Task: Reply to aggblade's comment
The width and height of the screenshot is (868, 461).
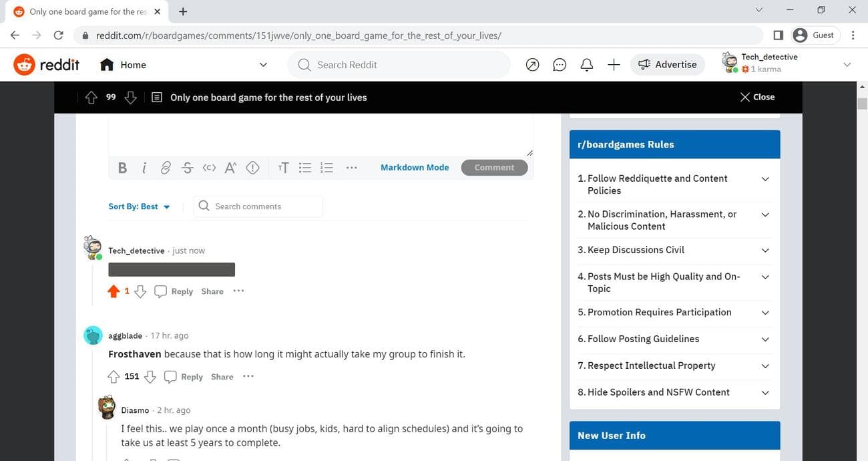Action: 184,377
